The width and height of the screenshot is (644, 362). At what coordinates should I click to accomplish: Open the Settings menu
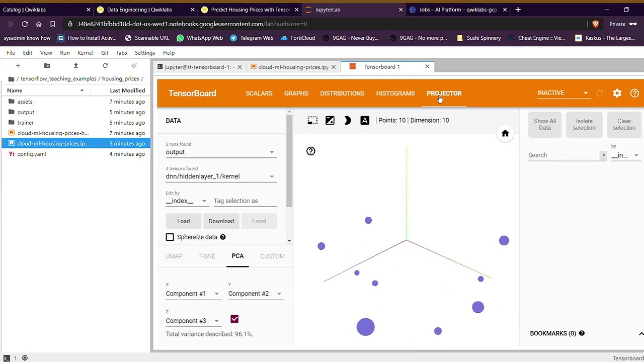[x=145, y=53]
